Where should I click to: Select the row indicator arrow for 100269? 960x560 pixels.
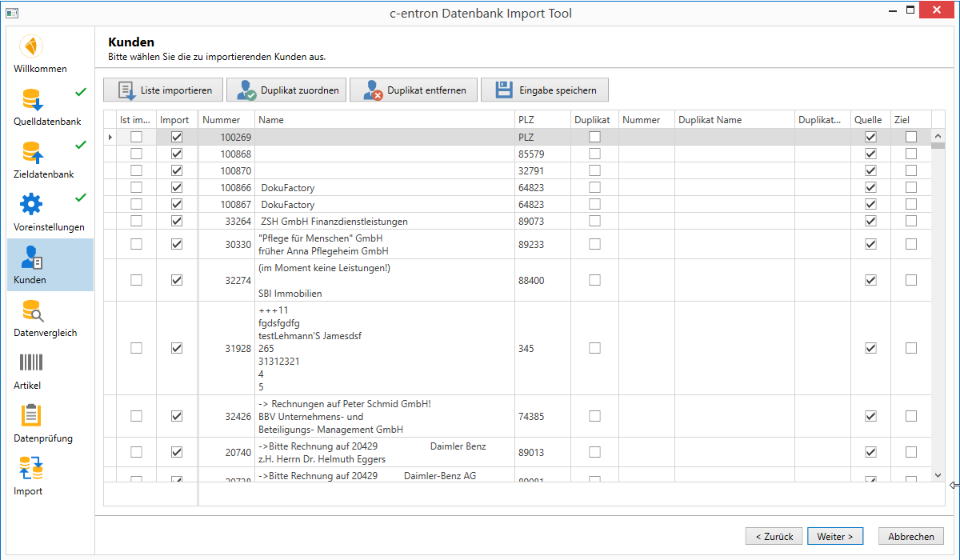[110, 138]
